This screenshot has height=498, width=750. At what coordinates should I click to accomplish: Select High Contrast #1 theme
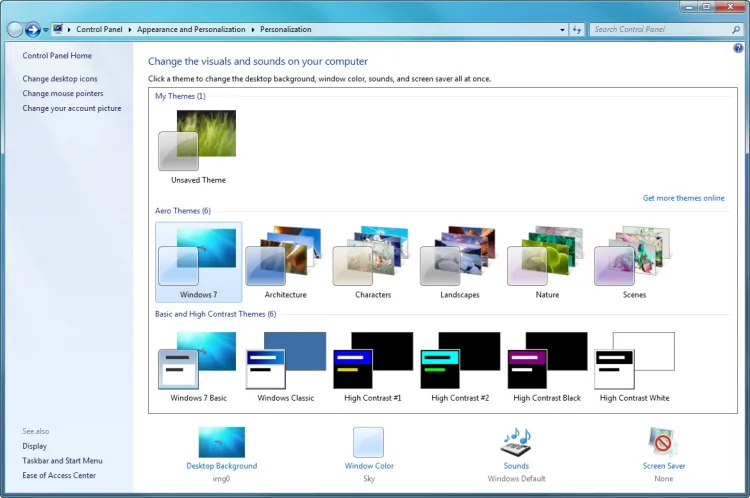pyautogui.click(x=373, y=366)
